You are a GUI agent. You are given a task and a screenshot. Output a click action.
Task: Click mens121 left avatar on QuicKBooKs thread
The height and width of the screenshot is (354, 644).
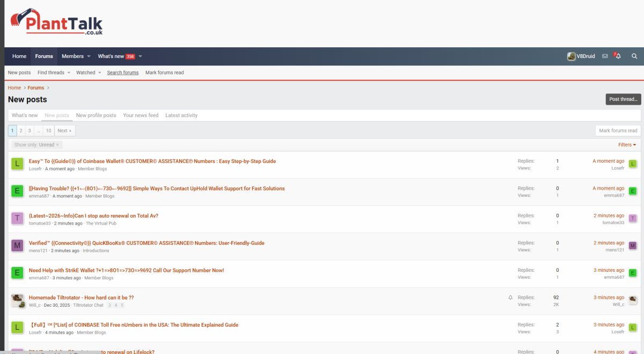(x=17, y=245)
